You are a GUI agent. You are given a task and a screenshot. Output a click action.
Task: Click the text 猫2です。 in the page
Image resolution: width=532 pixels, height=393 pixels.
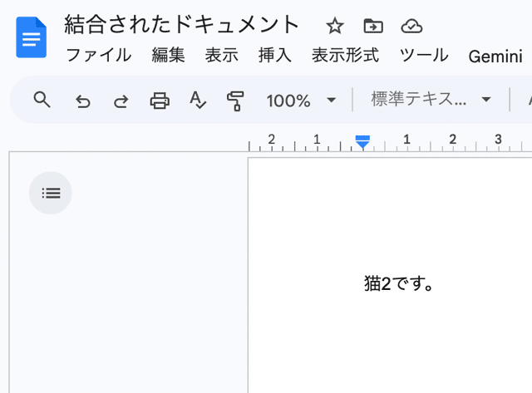click(399, 283)
